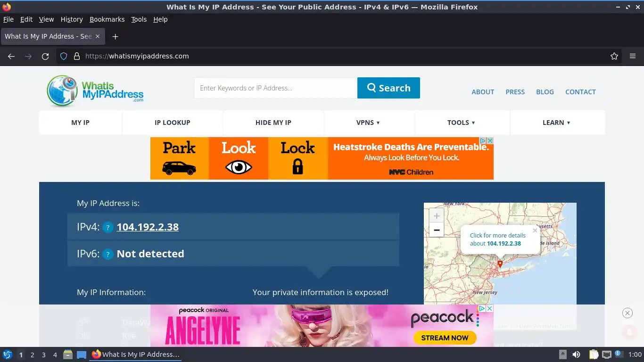Zoom out on the map
The height and width of the screenshot is (362, 644).
point(437,230)
